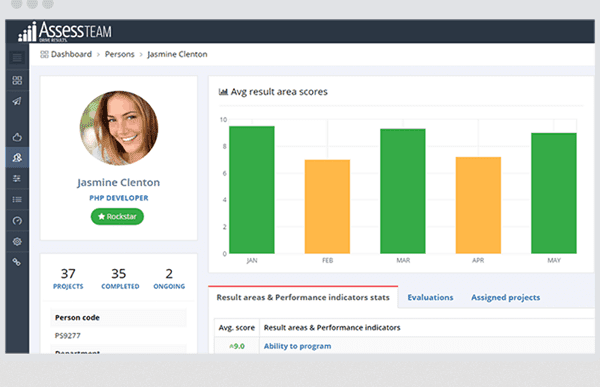Open the 35 Completed count
600x387 pixels.
(120, 278)
